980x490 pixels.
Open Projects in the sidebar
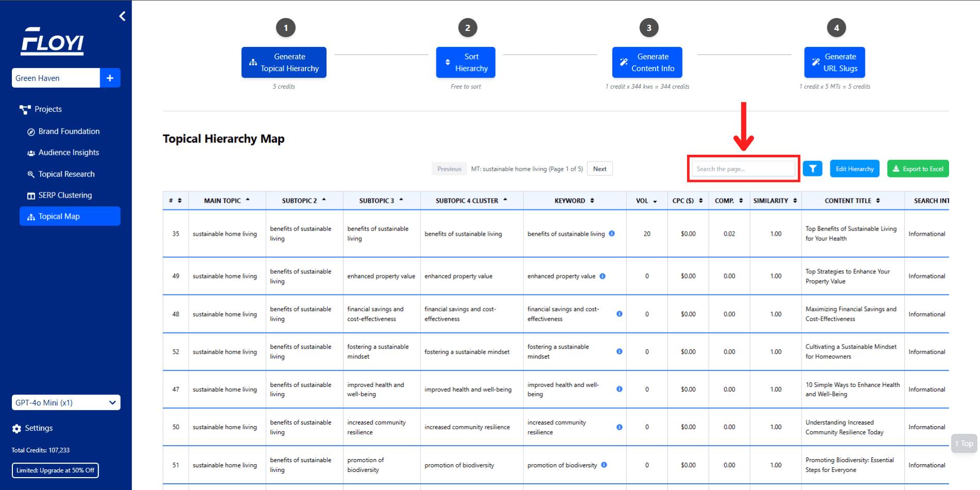pyautogui.click(x=41, y=109)
